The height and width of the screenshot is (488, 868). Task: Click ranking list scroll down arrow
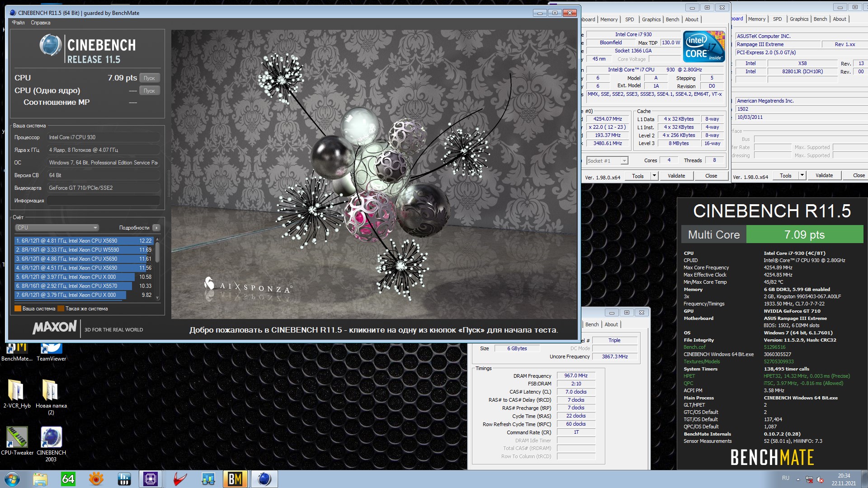click(x=157, y=297)
